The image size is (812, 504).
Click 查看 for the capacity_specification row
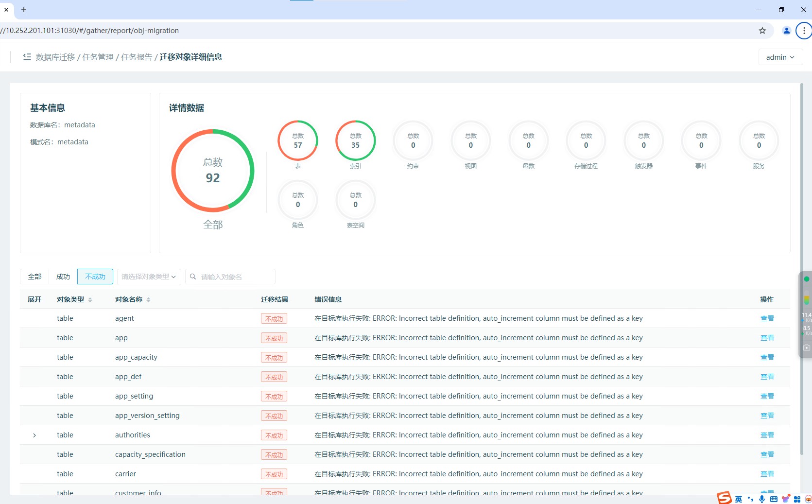click(767, 454)
